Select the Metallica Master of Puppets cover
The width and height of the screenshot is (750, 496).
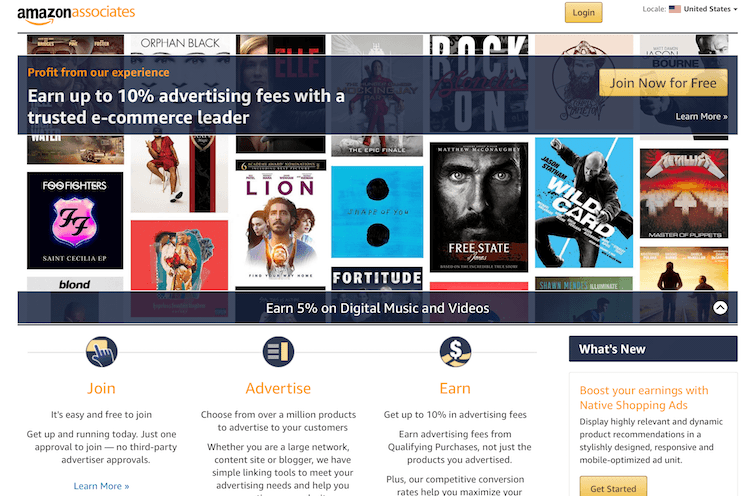684,193
